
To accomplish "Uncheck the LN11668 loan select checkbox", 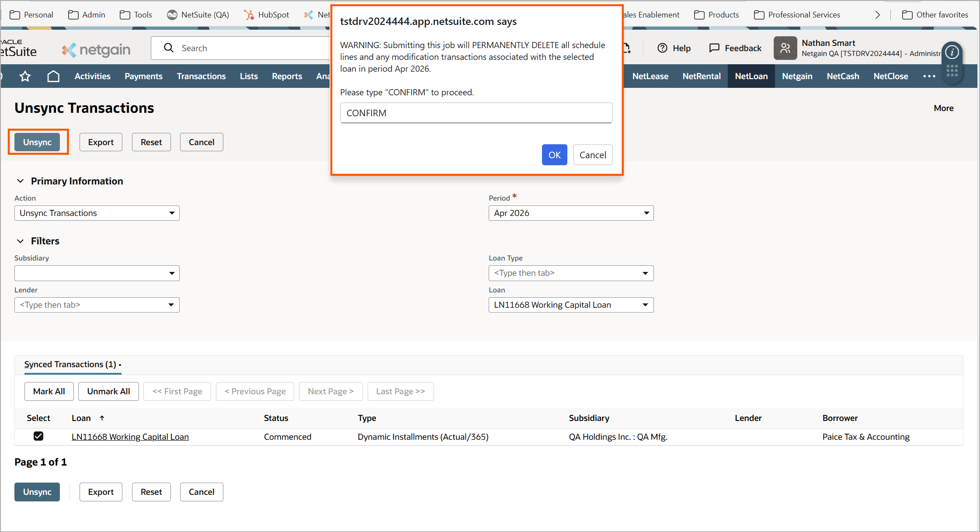I will click(38, 436).
